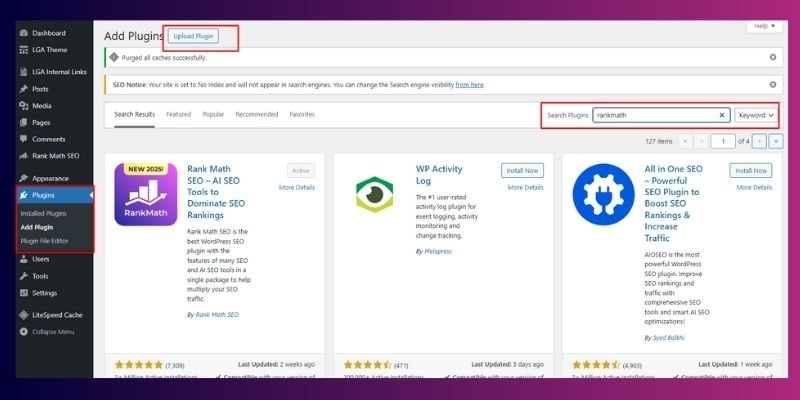
Task: Click the LiteSpeed Cache diamond icon
Action: [x=23, y=315]
